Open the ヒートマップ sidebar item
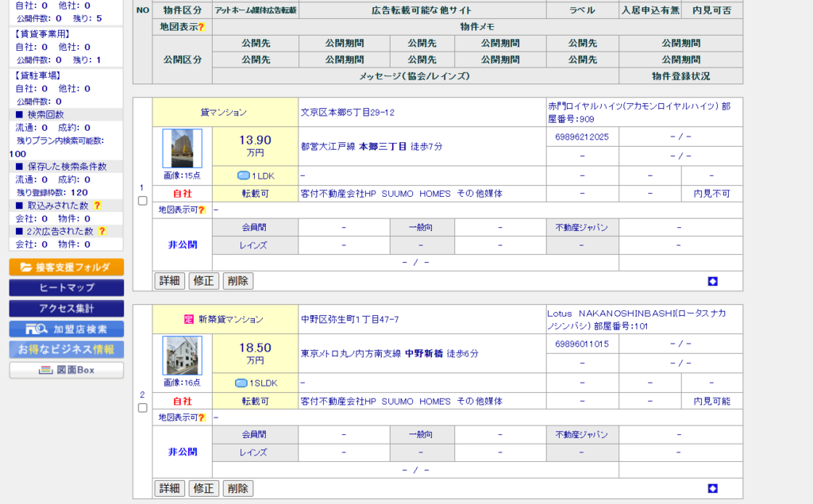The width and height of the screenshot is (813, 504). pos(67,287)
